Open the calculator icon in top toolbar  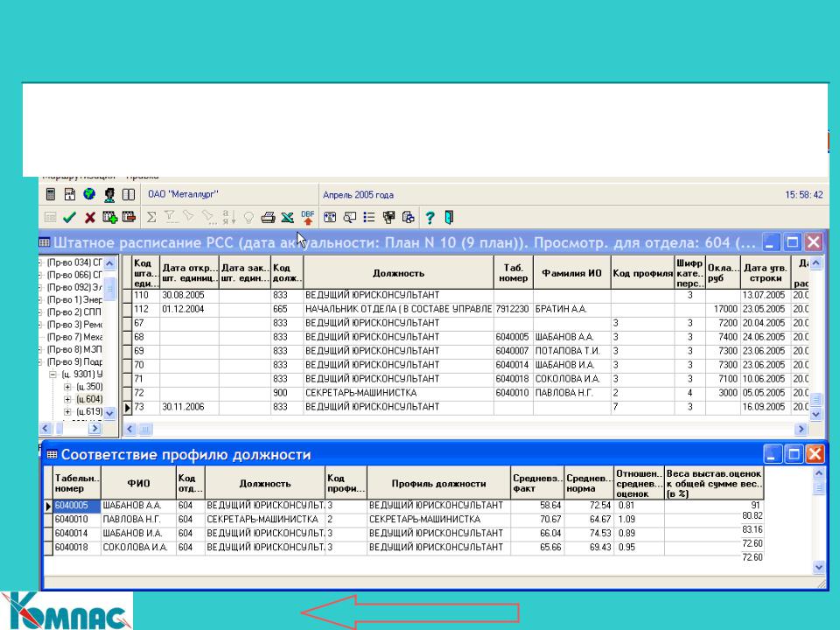[51, 194]
